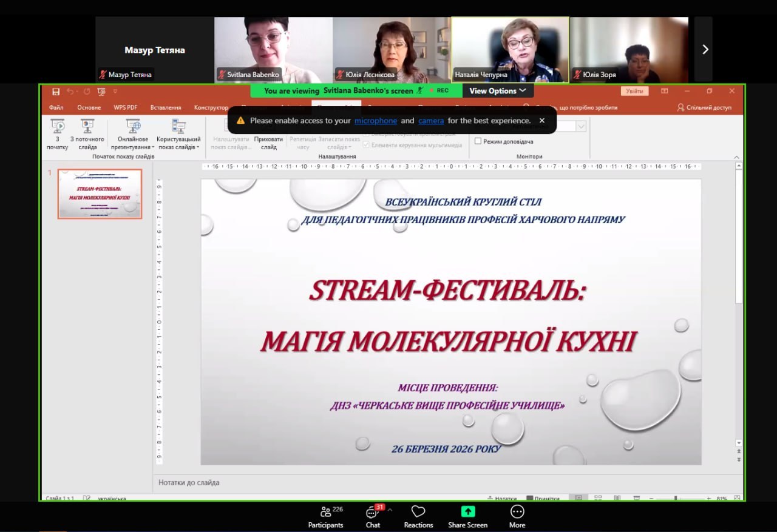Open the arrow next to Chat

(x=390, y=510)
